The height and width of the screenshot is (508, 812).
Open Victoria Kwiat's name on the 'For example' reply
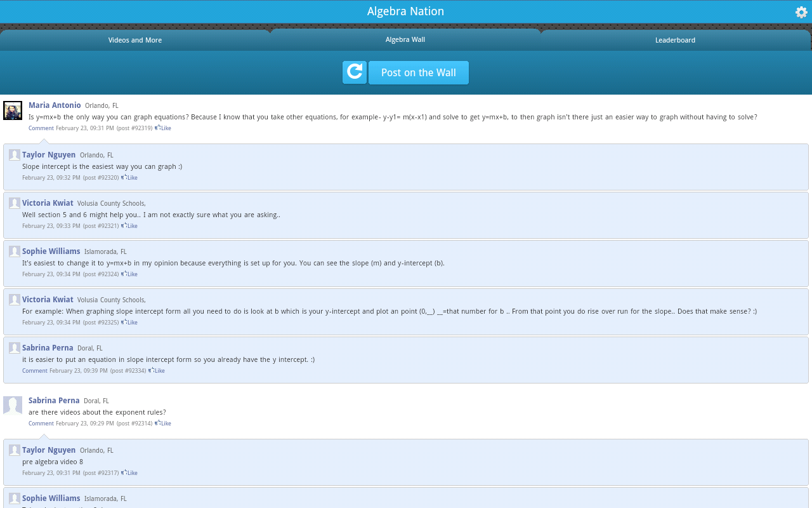pyautogui.click(x=48, y=300)
